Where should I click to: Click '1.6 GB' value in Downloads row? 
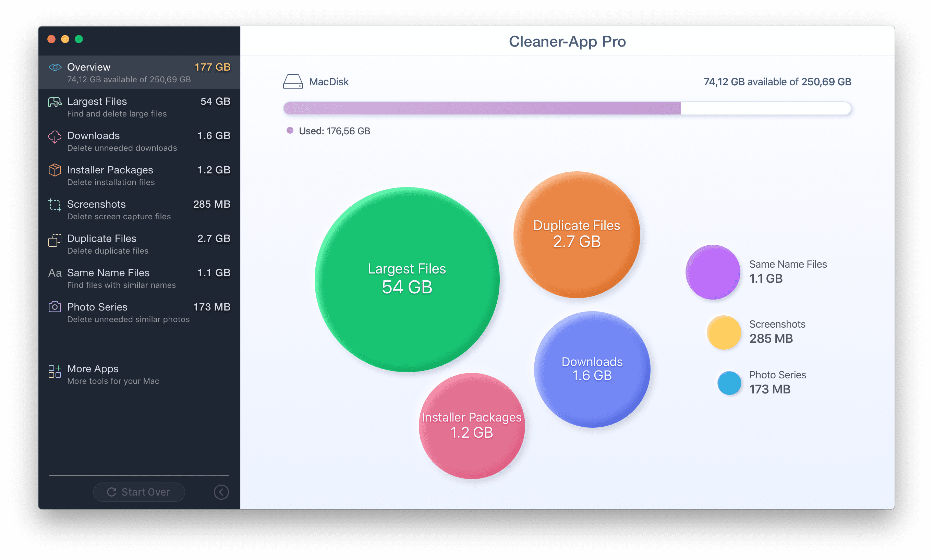pos(214,135)
